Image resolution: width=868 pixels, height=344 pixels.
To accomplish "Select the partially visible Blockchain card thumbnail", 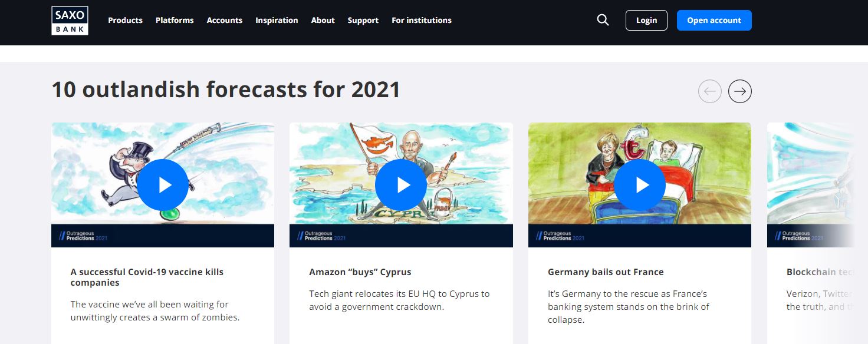I will click(x=810, y=185).
